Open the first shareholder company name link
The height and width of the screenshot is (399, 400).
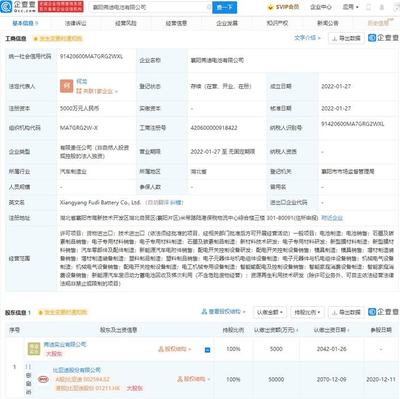(x=65, y=344)
